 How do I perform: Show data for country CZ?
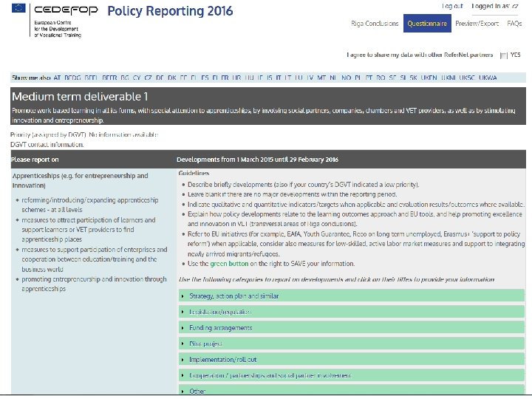tap(148, 78)
